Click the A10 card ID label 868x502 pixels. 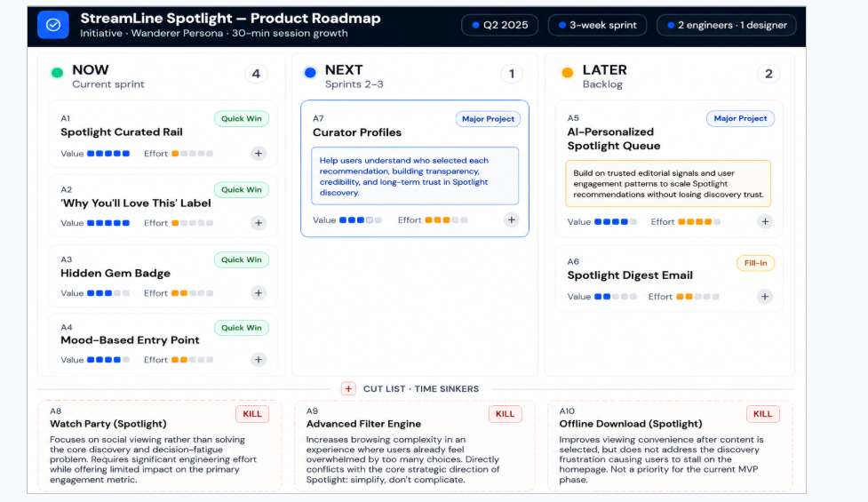tap(567, 410)
